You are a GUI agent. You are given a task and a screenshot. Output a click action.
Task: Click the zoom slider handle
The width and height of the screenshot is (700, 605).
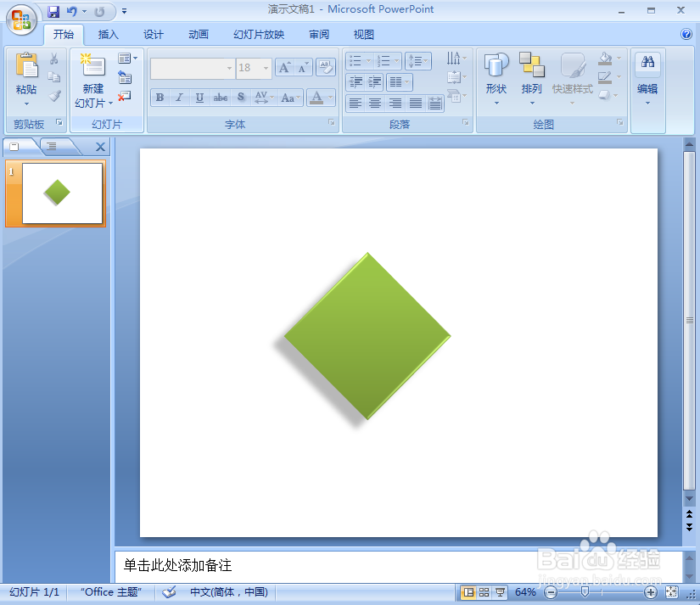click(x=585, y=592)
